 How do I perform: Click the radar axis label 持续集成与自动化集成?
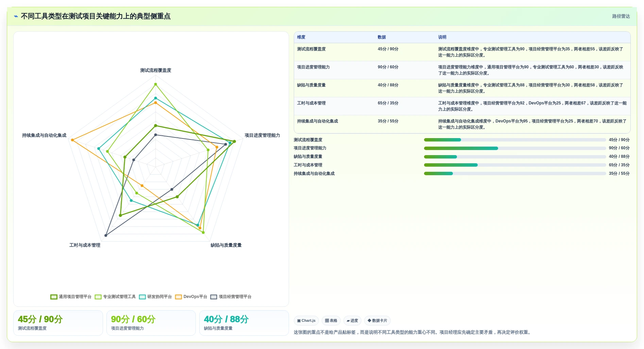(x=44, y=135)
